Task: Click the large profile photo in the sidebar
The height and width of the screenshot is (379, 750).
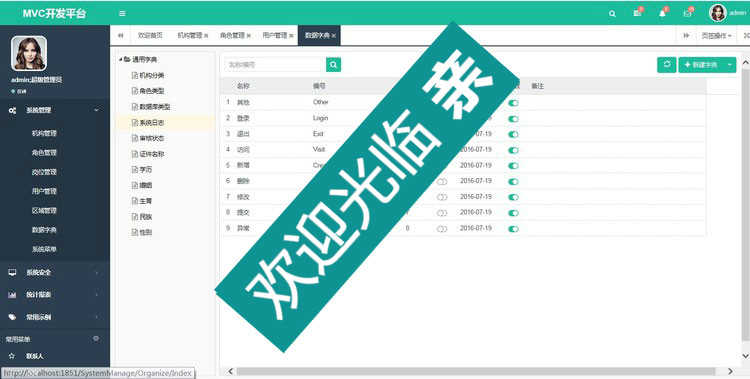Action: click(29, 54)
